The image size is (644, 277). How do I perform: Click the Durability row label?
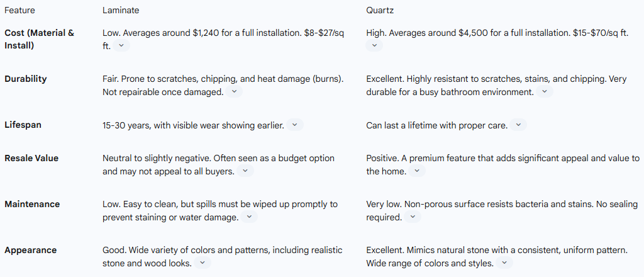(25, 79)
